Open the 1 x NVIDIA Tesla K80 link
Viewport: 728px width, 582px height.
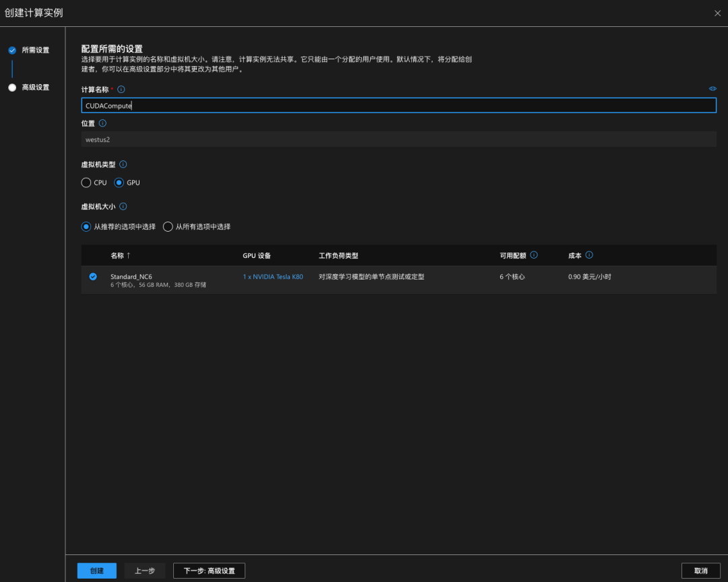tap(273, 277)
